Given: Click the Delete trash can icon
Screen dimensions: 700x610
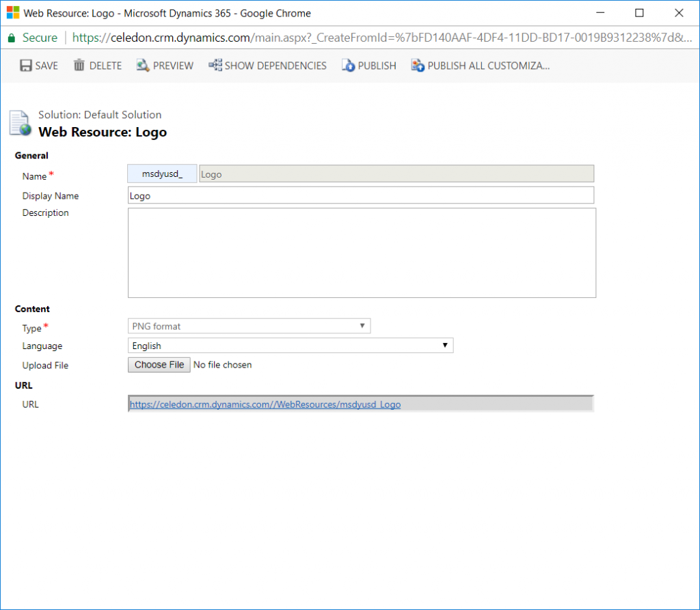Looking at the screenshot, I should tap(79, 65).
